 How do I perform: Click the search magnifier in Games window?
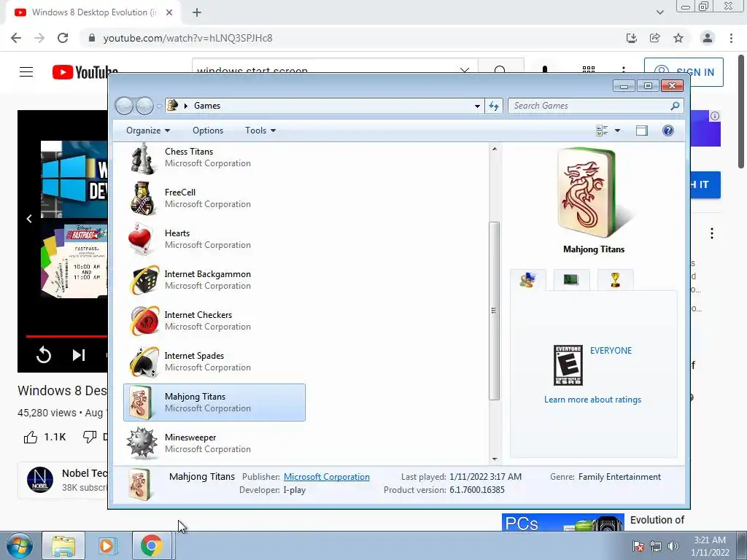pos(675,106)
